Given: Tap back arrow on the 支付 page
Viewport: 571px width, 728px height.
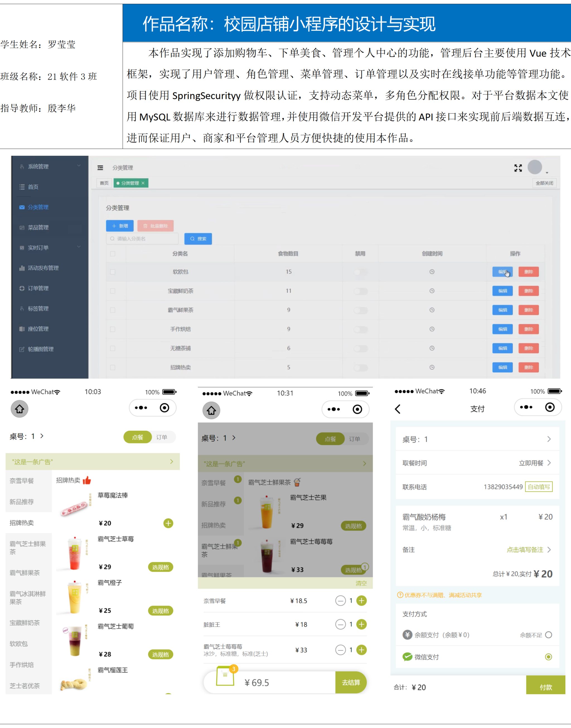Looking at the screenshot, I should (398, 409).
